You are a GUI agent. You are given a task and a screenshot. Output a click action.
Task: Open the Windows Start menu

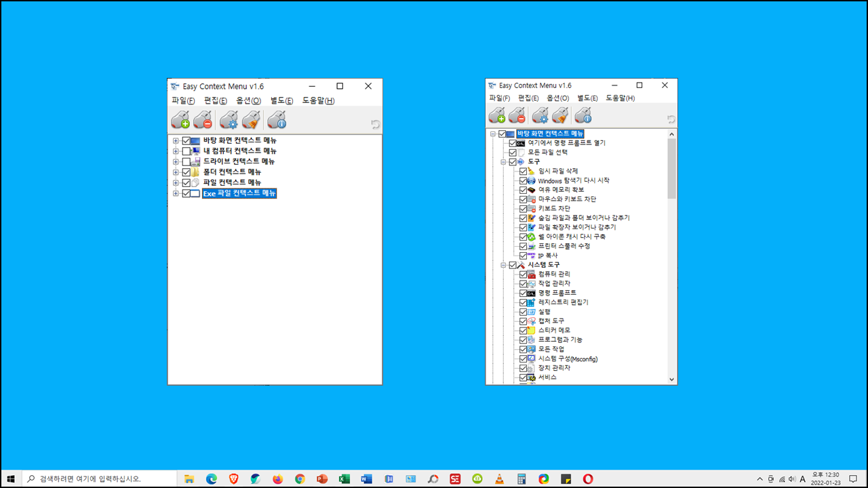pyautogui.click(x=11, y=479)
